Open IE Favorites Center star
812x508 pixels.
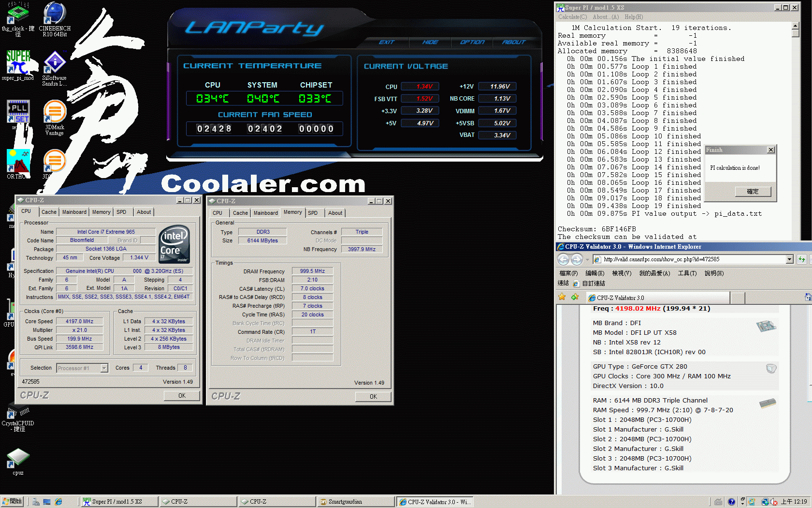pyautogui.click(x=562, y=297)
